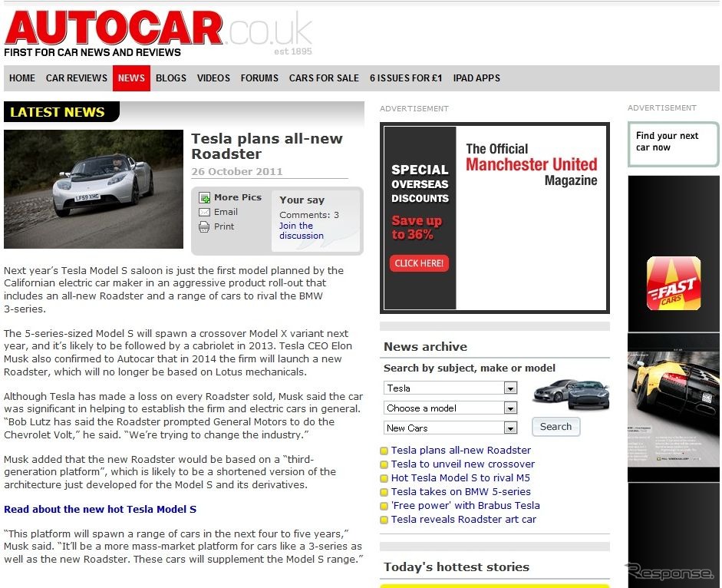Viewport: 722px width, 588px height.
Task: Click yellow bullet beside Tesla to unveil new crossover
Action: point(384,465)
